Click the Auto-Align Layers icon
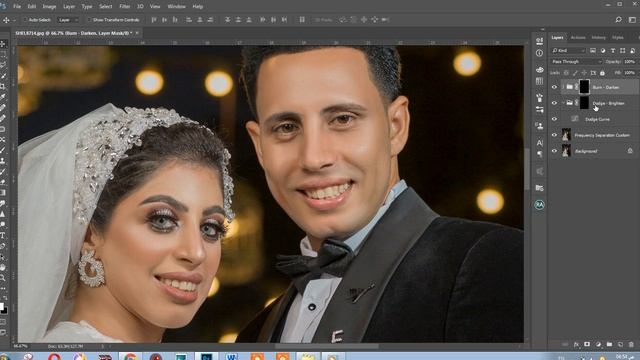The image size is (640, 360). pyautogui.click(x=302, y=20)
